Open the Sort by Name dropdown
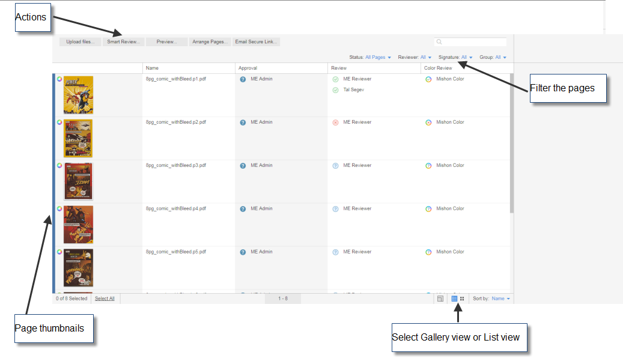This screenshot has height=364, width=623. (x=500, y=299)
